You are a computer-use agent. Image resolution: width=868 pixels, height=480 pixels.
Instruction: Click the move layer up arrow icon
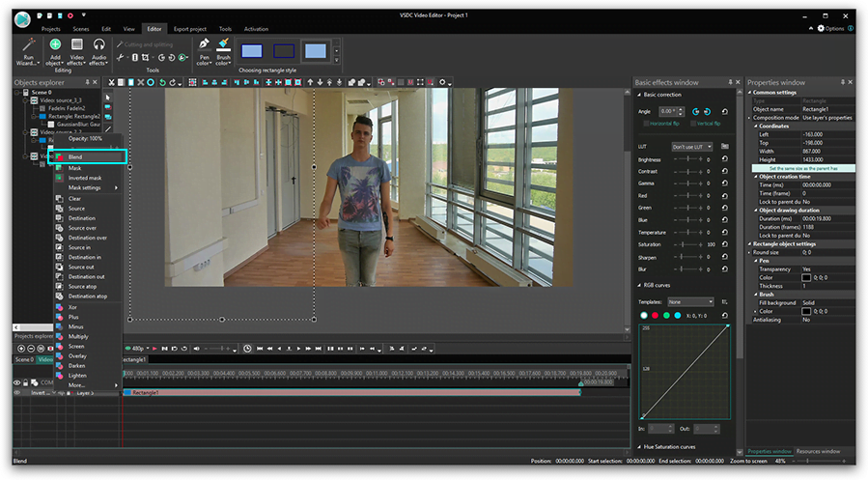tap(310, 82)
